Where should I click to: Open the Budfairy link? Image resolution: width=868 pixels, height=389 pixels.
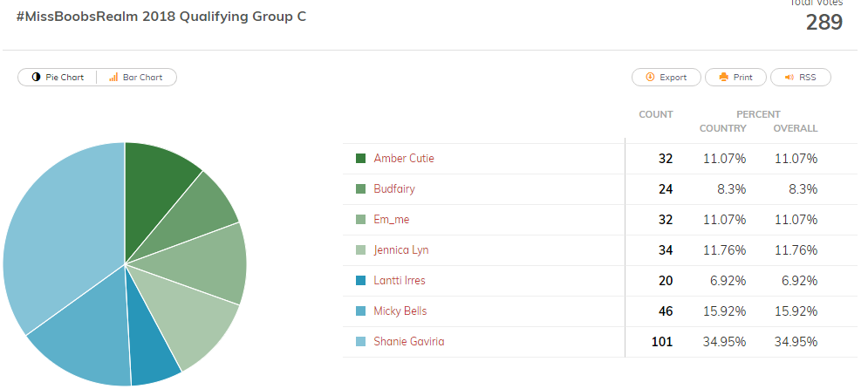click(x=394, y=188)
